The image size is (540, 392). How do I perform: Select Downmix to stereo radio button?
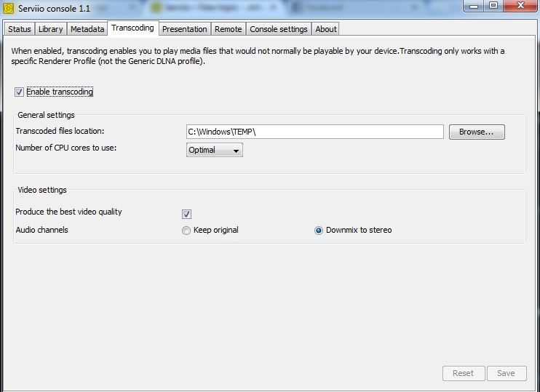(319, 231)
